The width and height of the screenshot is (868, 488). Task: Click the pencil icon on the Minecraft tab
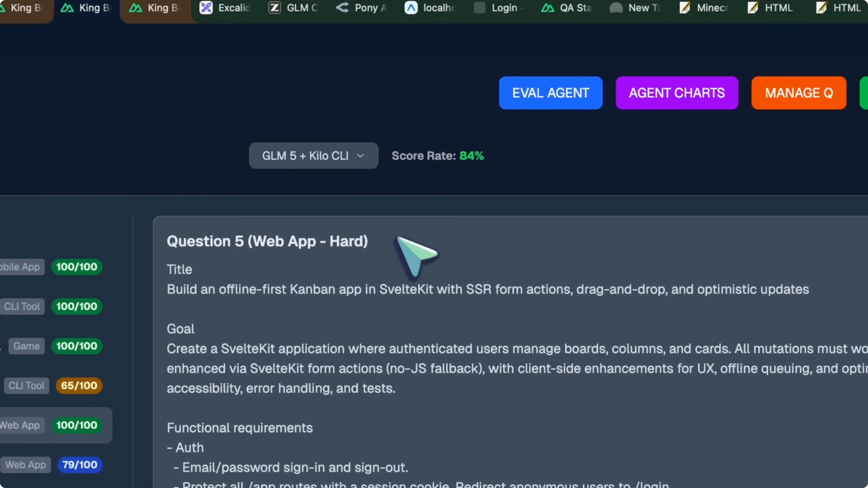pyautogui.click(x=684, y=8)
